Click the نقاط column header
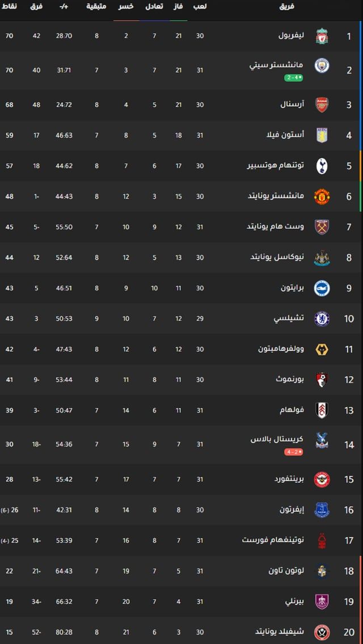This screenshot has height=644, width=363. (9, 7)
